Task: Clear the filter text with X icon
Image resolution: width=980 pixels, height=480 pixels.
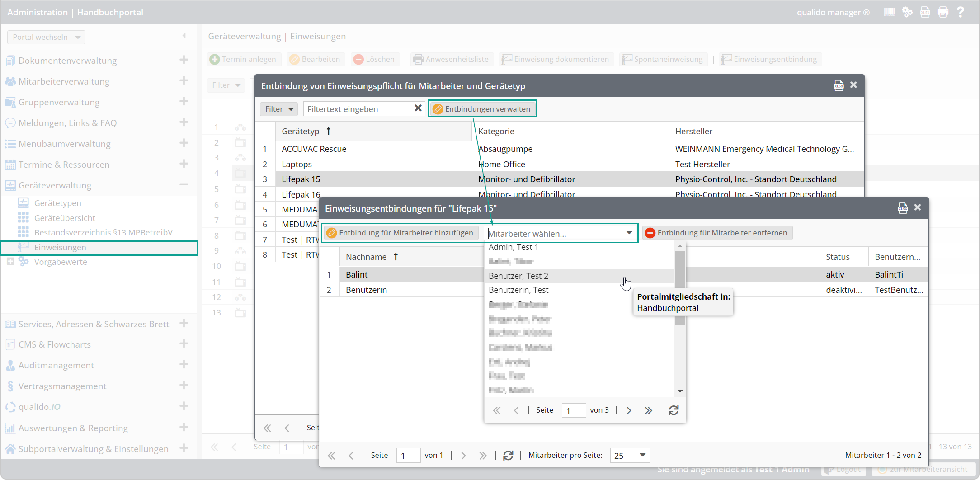Action: [418, 108]
